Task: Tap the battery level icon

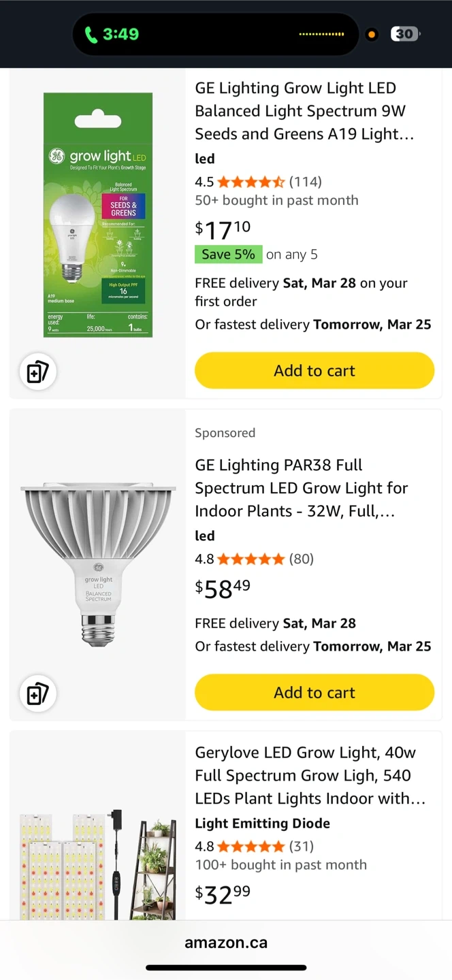Action: pos(404,34)
